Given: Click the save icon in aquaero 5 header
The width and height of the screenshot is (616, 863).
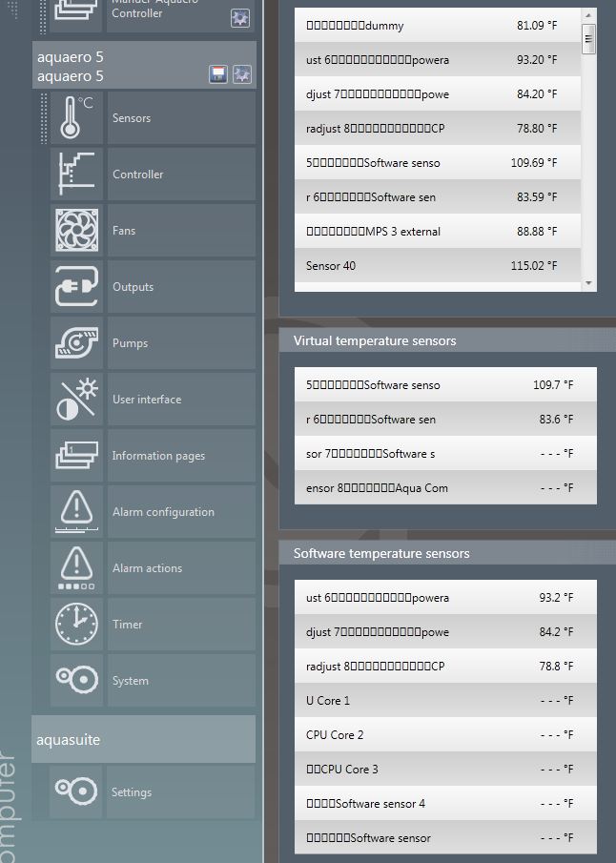Looking at the screenshot, I should (x=218, y=74).
